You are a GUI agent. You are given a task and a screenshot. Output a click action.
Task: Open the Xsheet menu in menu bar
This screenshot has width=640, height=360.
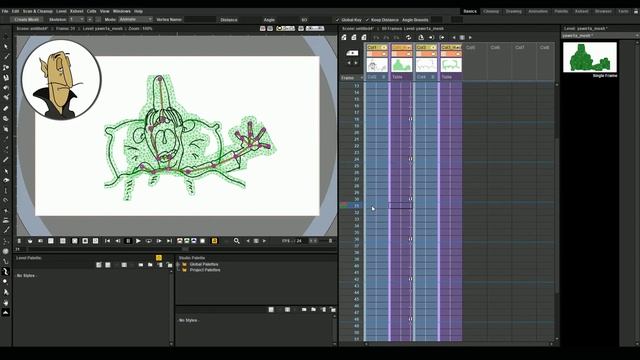click(76, 11)
